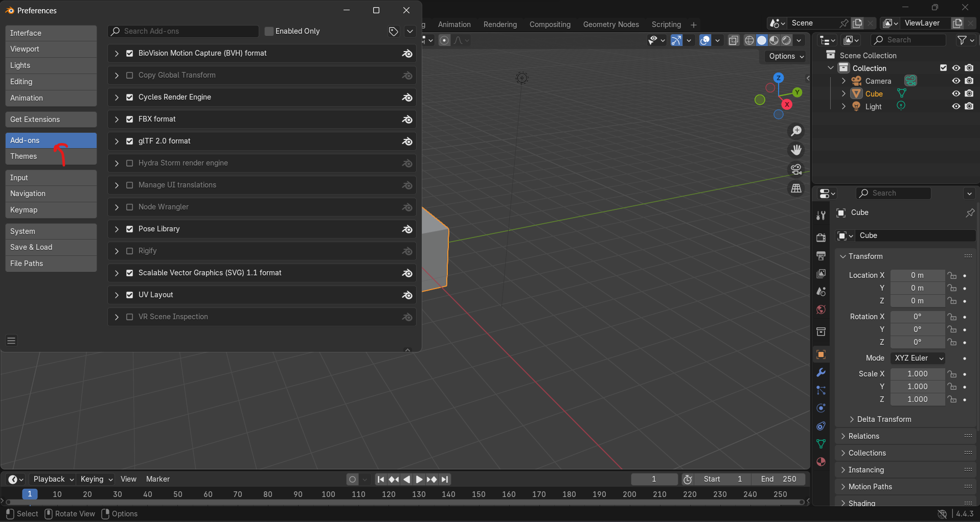The image size is (980, 522).
Task: Toggle camera view icon in viewport
Action: tap(796, 169)
